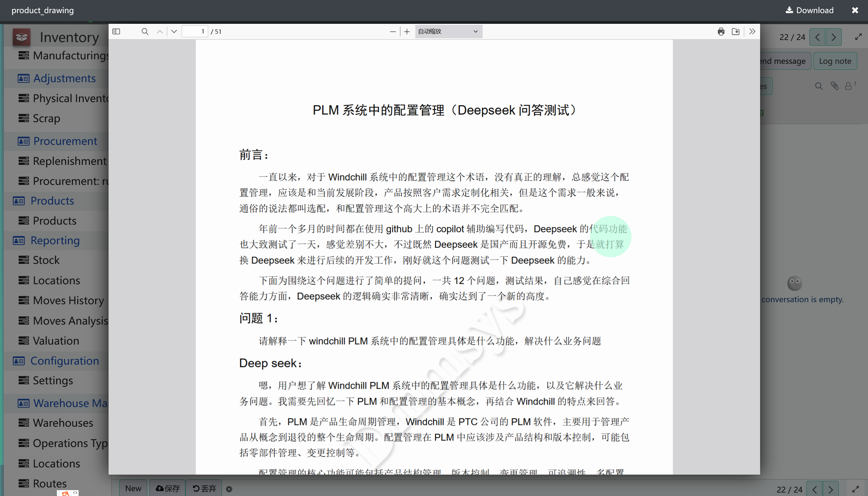Open the Valuation report

click(56, 341)
